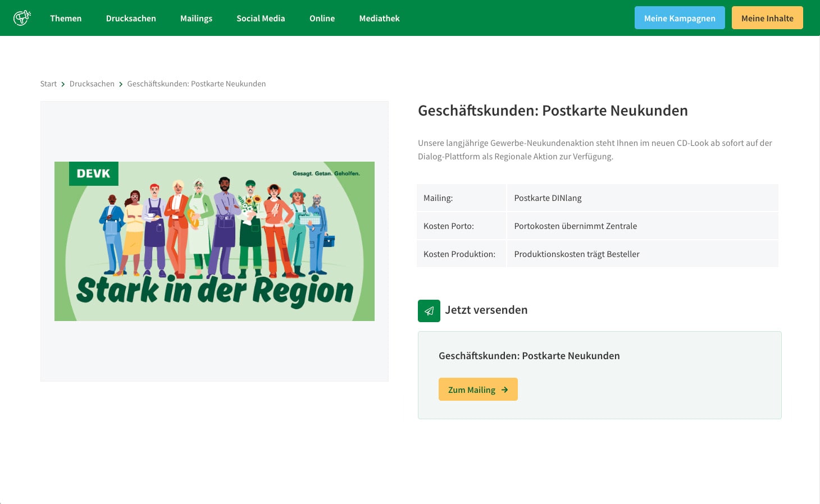Viewport: 820px width, 504px height.
Task: Open the Themen menu
Action: [66, 18]
